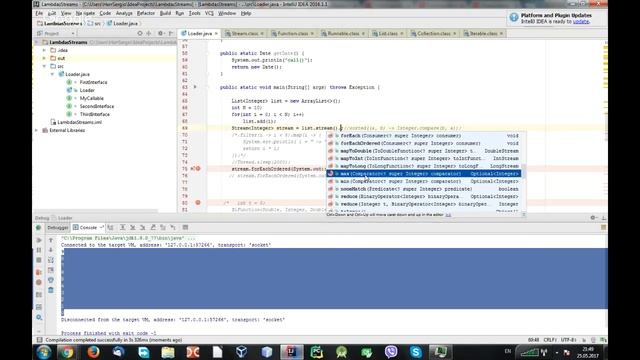Collapse the Loader.java node
The image size is (640, 360).
pos(52,74)
